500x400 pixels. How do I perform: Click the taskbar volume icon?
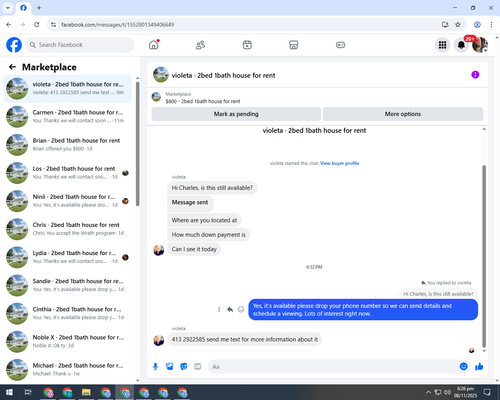[x=448, y=392]
